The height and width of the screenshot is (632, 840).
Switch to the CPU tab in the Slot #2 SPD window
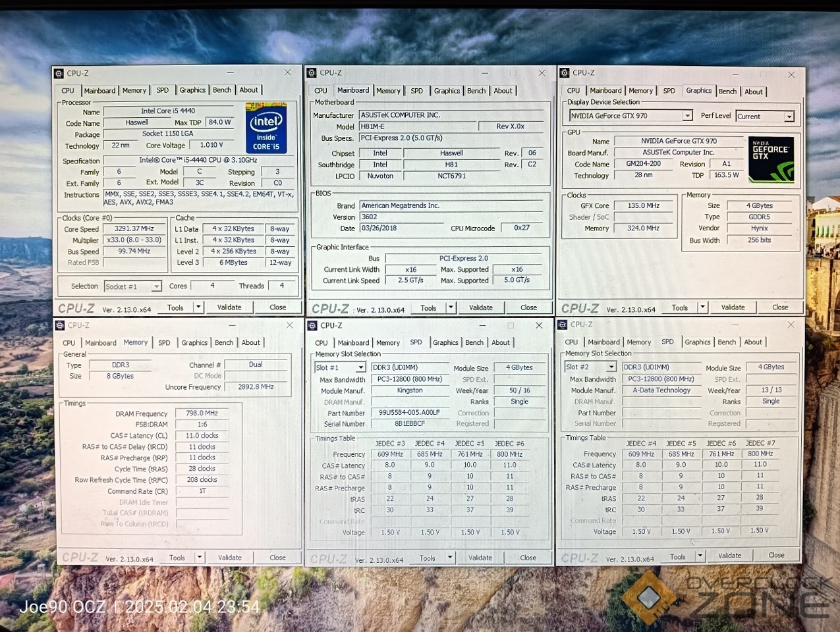[x=571, y=342]
